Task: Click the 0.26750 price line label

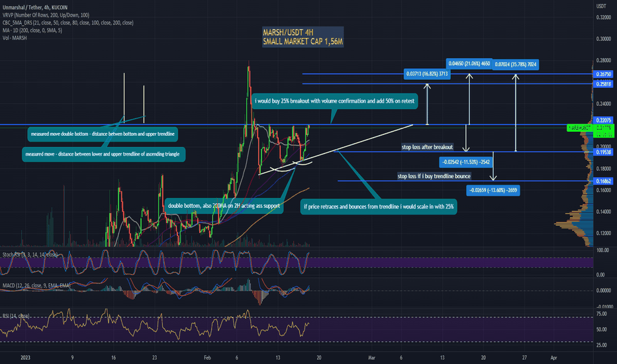Action: (603, 74)
